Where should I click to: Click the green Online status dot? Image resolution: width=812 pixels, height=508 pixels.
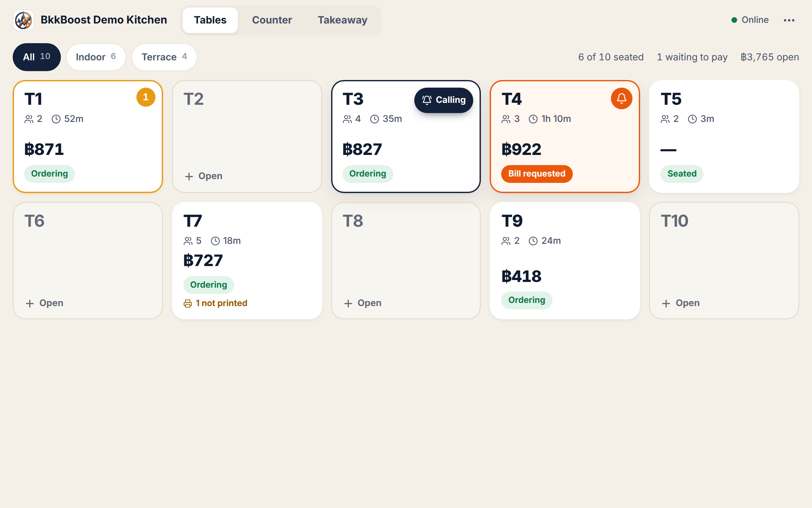[734, 20]
